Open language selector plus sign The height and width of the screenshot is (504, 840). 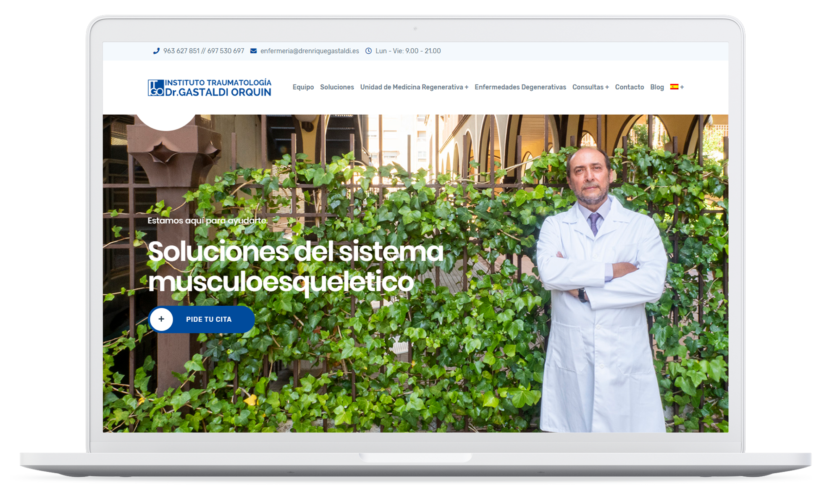pyautogui.click(x=682, y=87)
